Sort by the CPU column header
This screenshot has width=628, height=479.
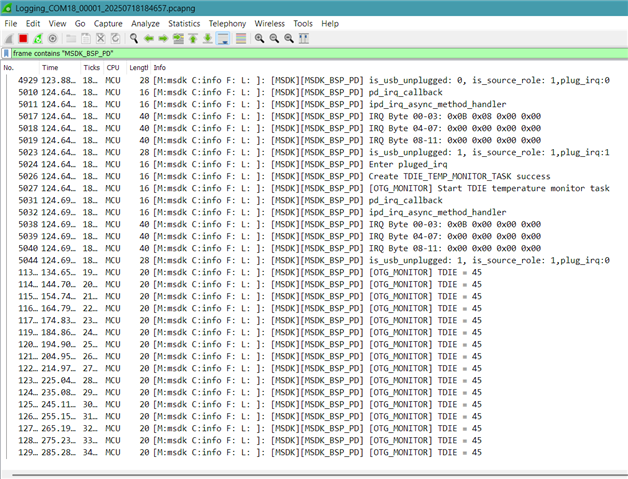click(x=115, y=68)
